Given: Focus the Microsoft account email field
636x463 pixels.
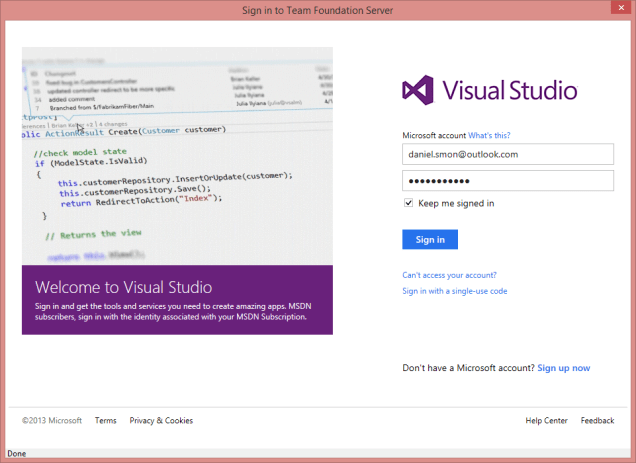Looking at the screenshot, I should (x=508, y=154).
